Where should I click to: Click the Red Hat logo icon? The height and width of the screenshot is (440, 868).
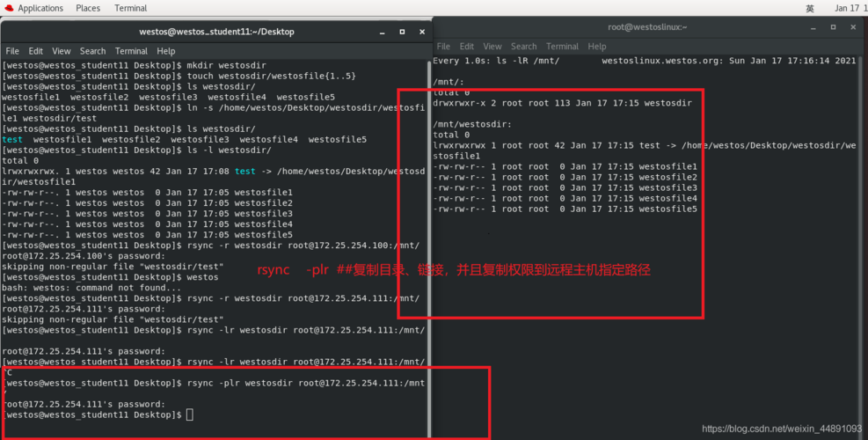(9, 8)
